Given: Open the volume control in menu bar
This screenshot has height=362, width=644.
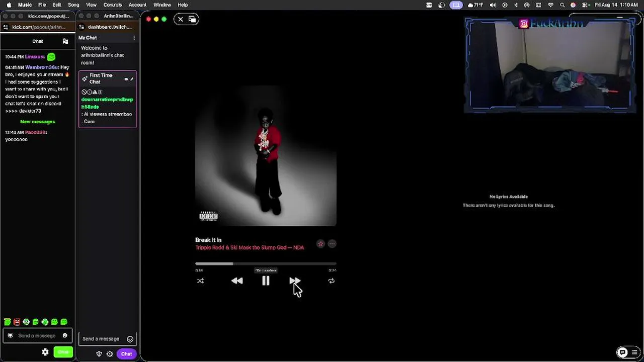Looking at the screenshot, I should tap(493, 5).
